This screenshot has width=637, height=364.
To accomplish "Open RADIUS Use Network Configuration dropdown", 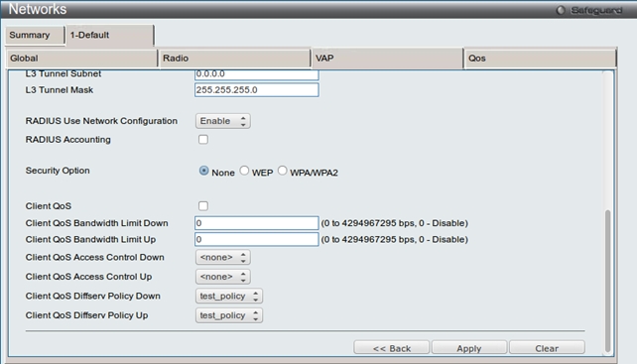I will [223, 121].
